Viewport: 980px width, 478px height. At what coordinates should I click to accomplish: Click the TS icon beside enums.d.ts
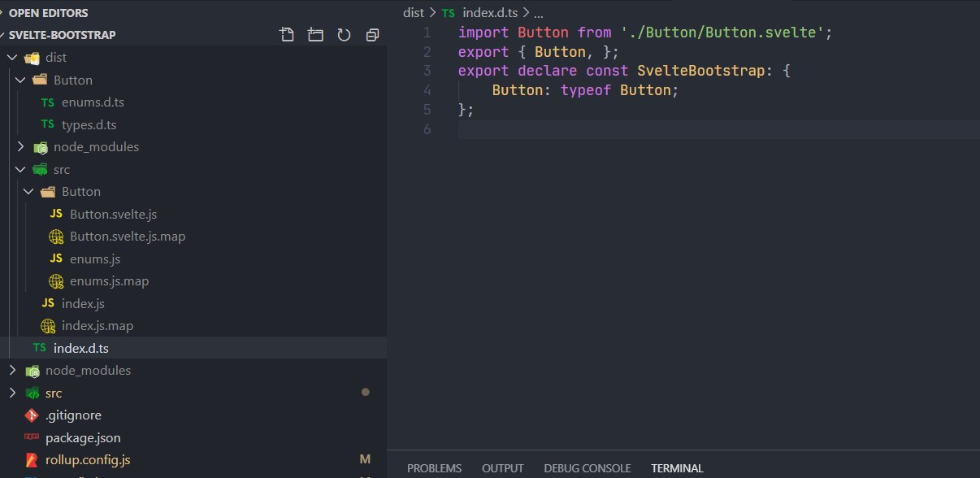coord(48,102)
